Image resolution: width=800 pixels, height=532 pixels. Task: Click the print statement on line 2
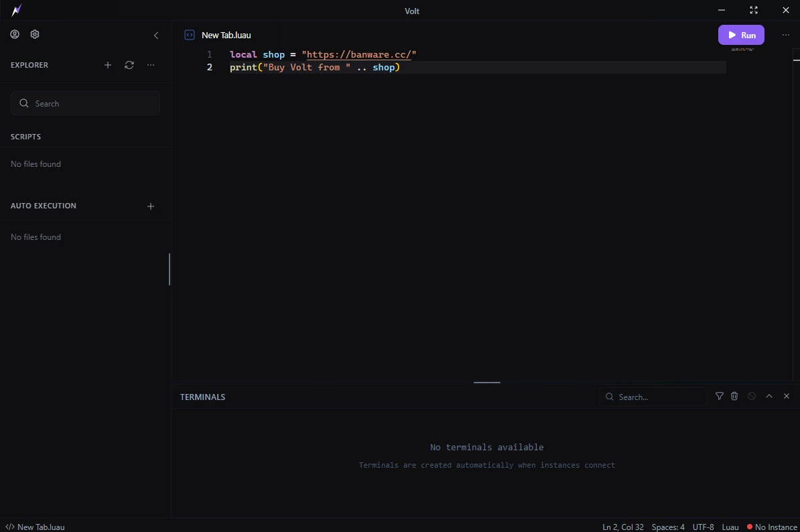[315, 67]
